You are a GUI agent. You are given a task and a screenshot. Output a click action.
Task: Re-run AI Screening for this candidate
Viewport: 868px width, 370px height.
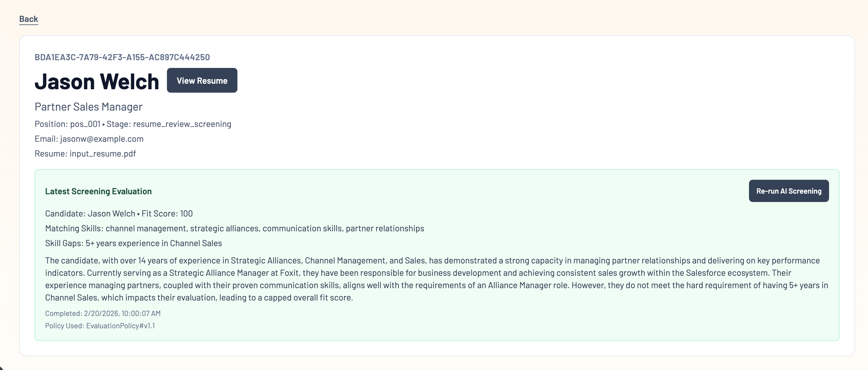click(x=789, y=191)
